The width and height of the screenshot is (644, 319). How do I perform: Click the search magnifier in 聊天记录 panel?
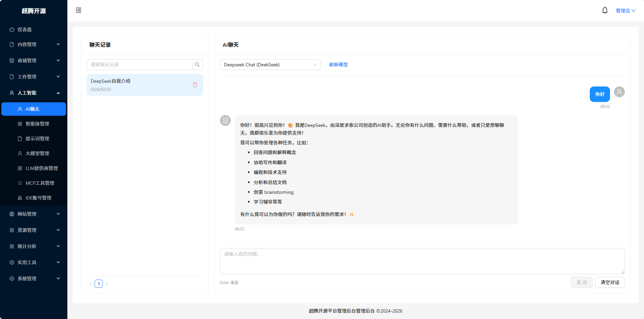197,64
